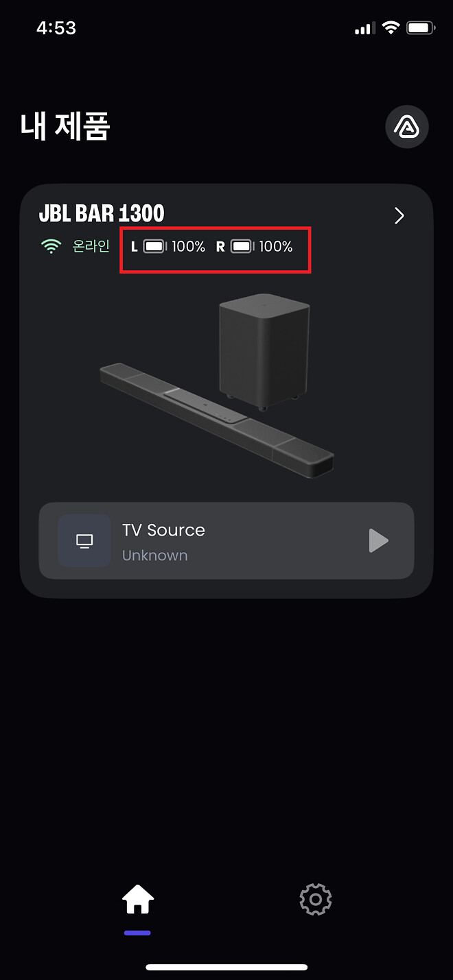The height and width of the screenshot is (980, 453).
Task: Open the account logo icon at top right
Action: click(407, 127)
